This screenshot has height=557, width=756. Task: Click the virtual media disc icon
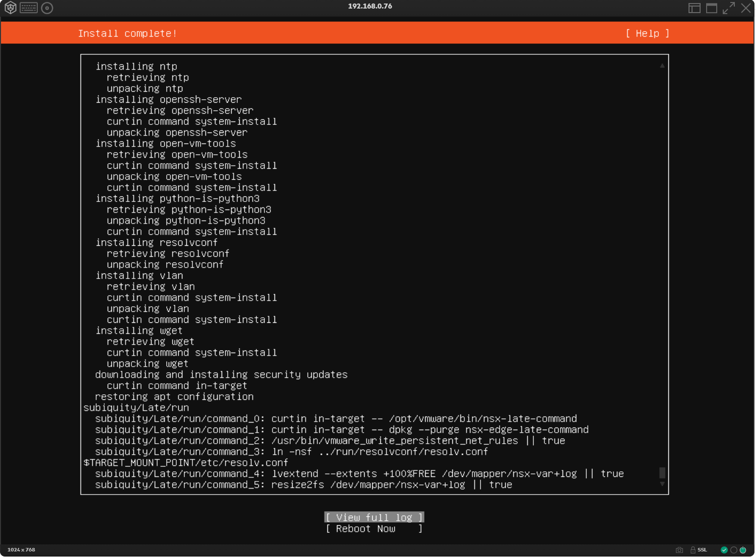(x=47, y=8)
